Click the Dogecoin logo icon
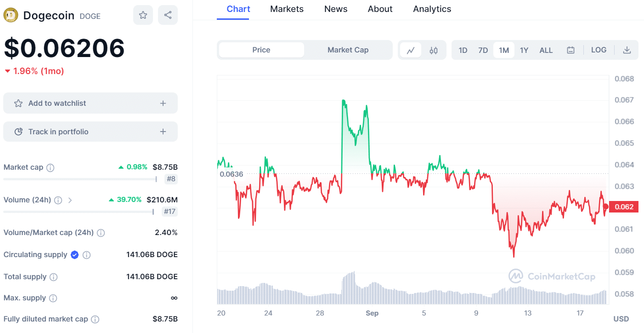 click(11, 15)
